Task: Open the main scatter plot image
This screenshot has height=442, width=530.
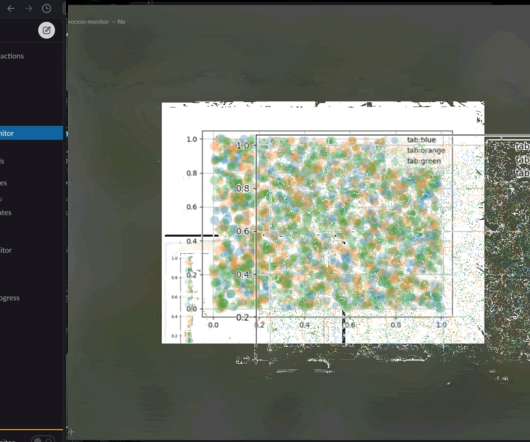Action: click(323, 222)
